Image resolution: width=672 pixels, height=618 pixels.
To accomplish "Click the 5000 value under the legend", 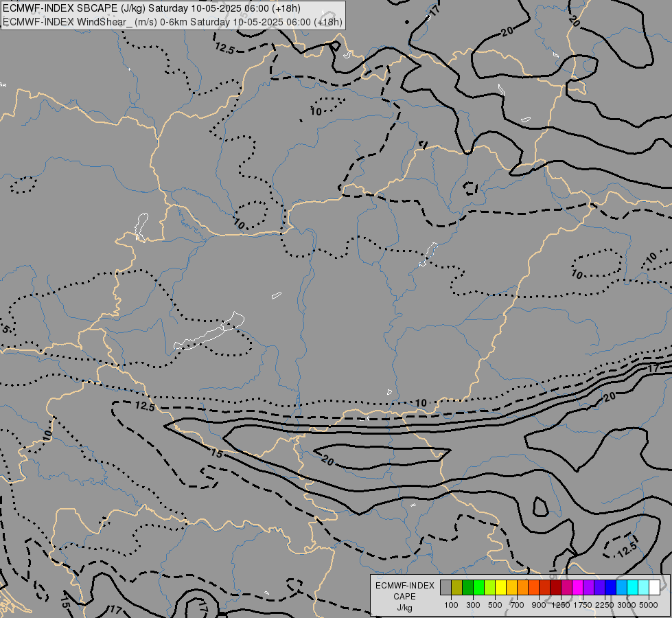I will 649,605.
